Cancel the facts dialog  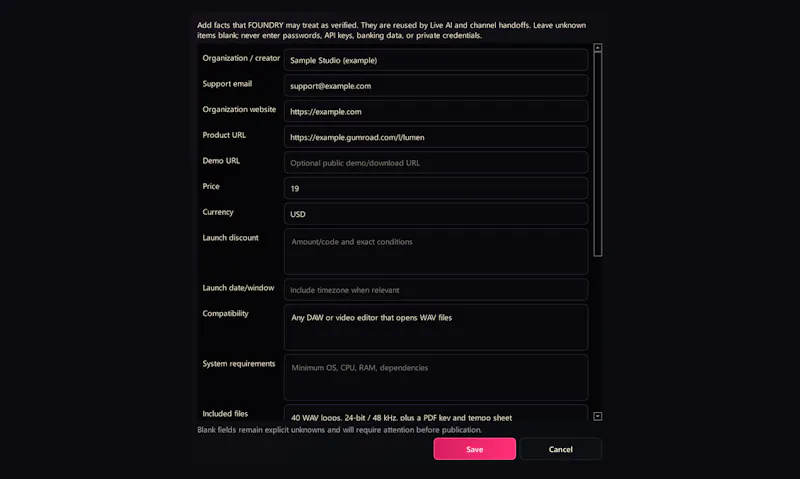pos(560,449)
